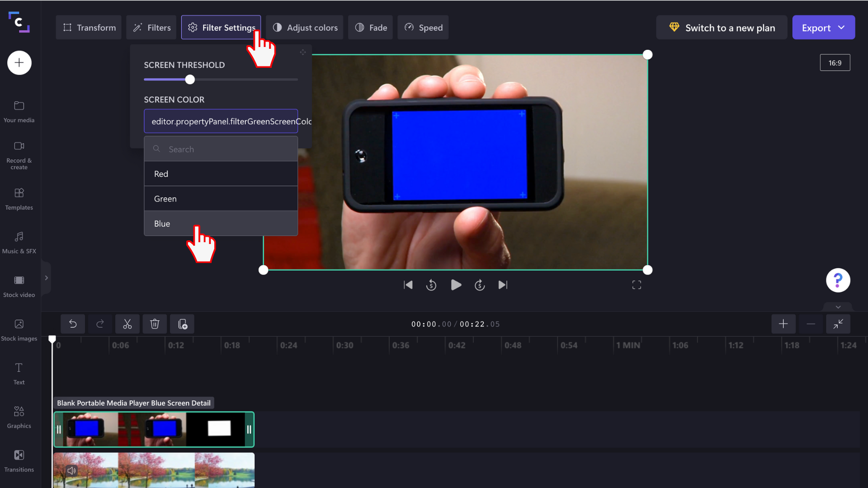Cut the clip with the scissors tool
This screenshot has width=868, height=488.
point(127,324)
